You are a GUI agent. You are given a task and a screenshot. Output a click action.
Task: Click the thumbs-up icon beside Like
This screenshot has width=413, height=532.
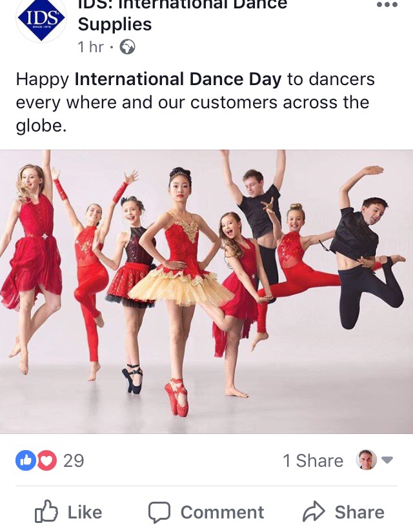point(46,511)
